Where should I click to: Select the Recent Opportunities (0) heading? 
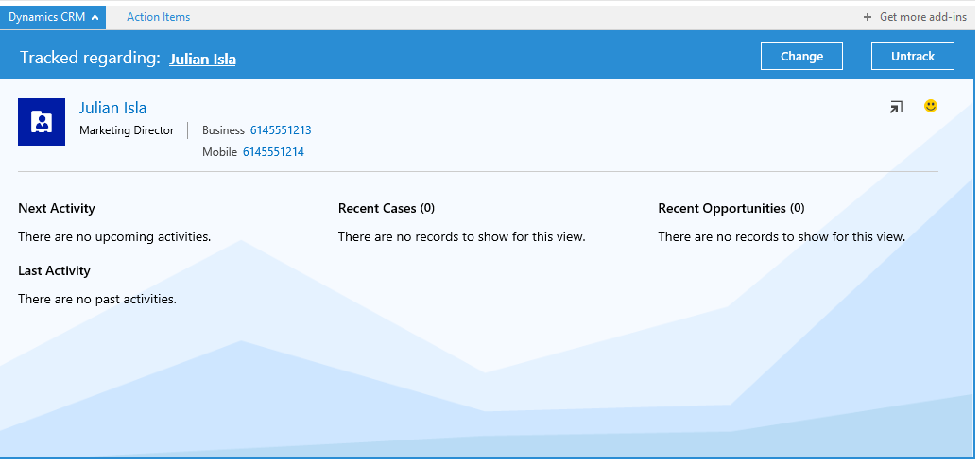tap(731, 208)
